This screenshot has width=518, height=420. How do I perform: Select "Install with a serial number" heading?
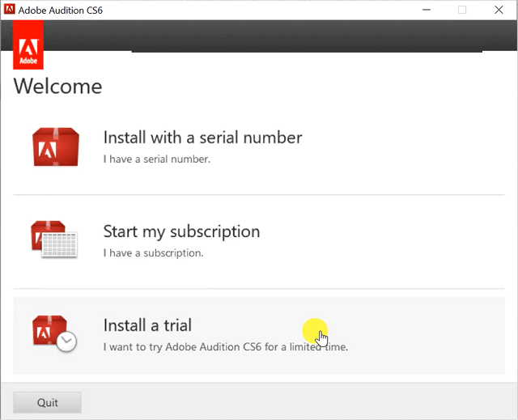tap(202, 138)
